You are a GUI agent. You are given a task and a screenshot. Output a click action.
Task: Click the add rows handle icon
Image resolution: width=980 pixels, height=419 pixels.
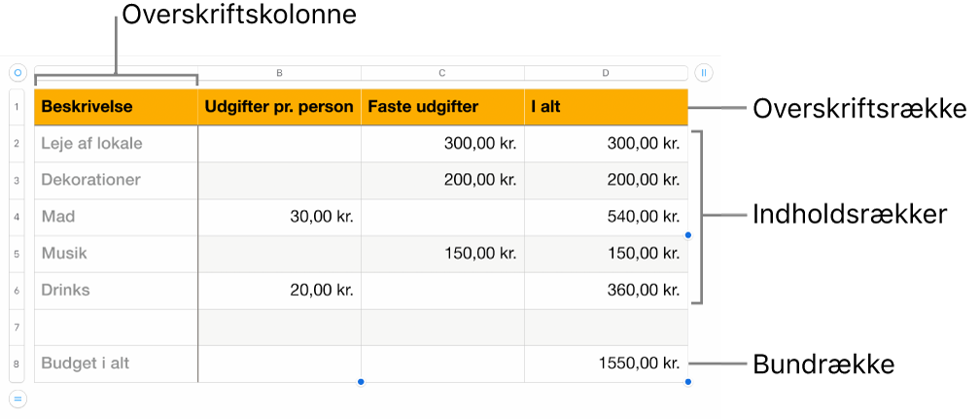(17, 398)
